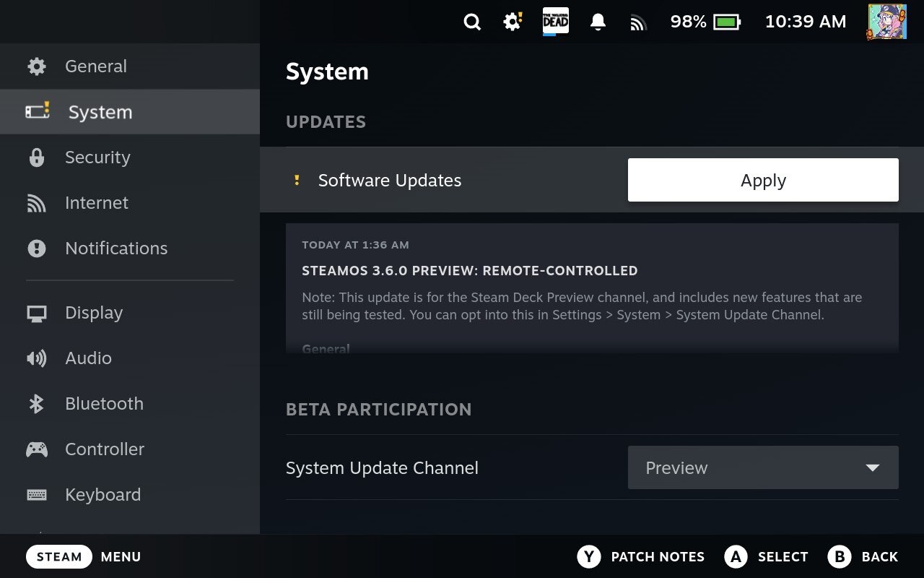Open the General settings tab
Screen dimensions: 924x578
coord(95,66)
